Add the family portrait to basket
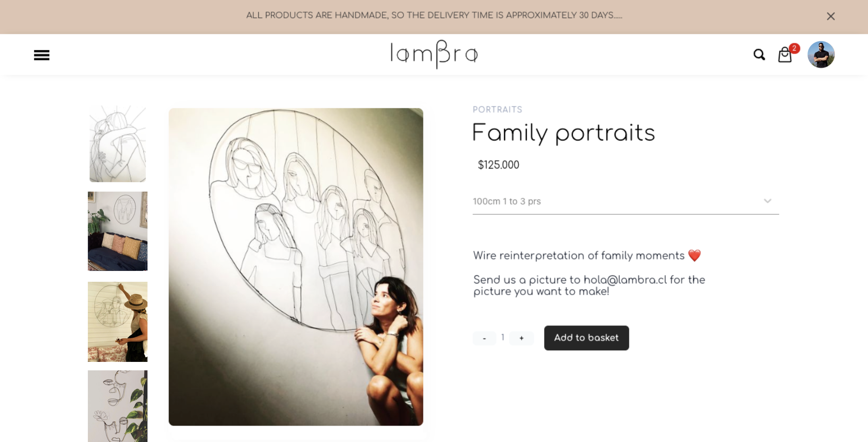Screen dimensions: 868x442 pos(586,338)
